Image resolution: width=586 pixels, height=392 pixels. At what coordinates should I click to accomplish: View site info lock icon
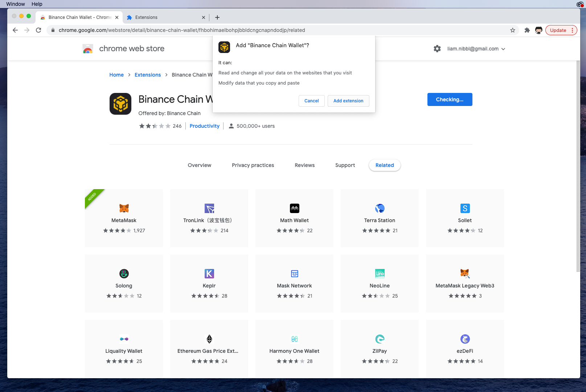[x=53, y=30]
